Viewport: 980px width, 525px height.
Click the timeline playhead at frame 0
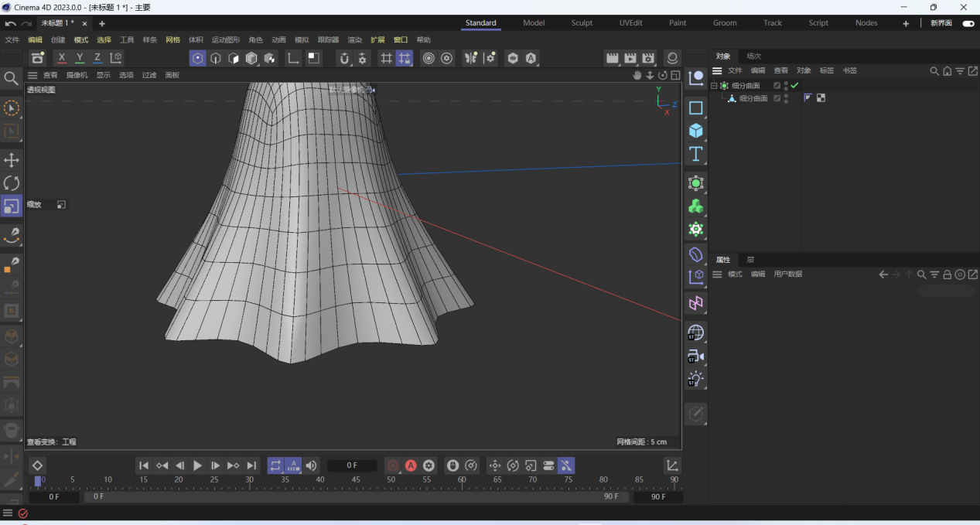tap(38, 481)
